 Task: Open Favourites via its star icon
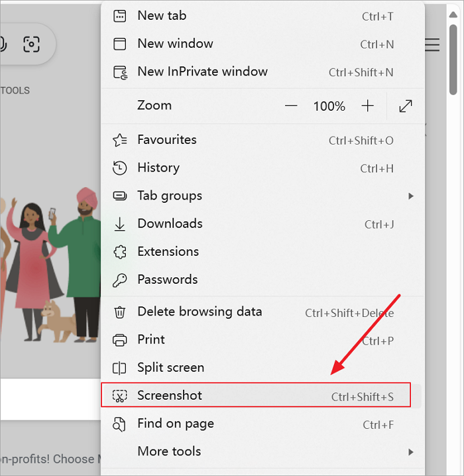pyautogui.click(x=120, y=140)
